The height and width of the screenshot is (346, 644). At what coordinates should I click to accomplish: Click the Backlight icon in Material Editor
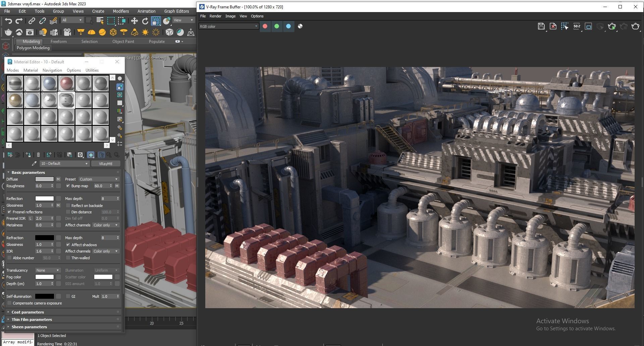(x=120, y=87)
